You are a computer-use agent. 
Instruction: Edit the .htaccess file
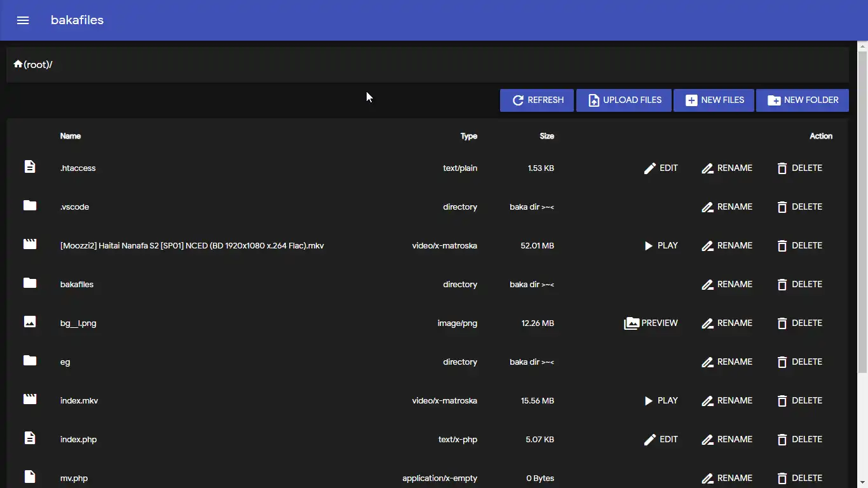click(661, 168)
